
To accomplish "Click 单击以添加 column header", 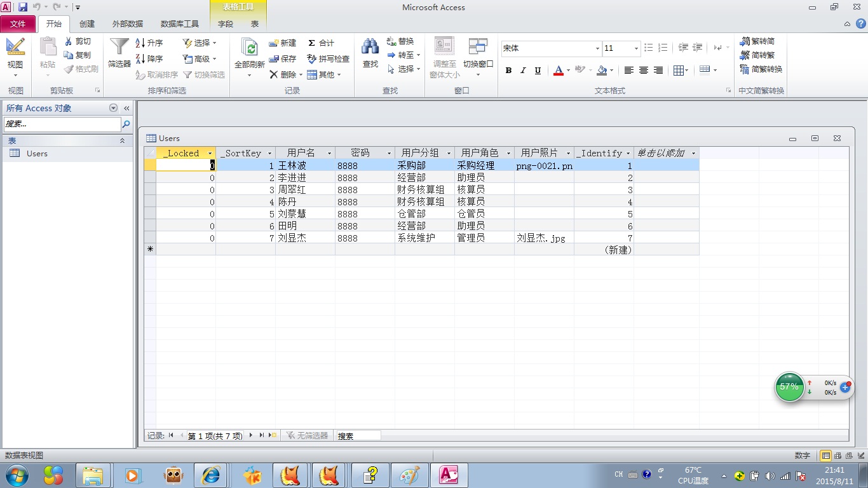I will pos(666,153).
